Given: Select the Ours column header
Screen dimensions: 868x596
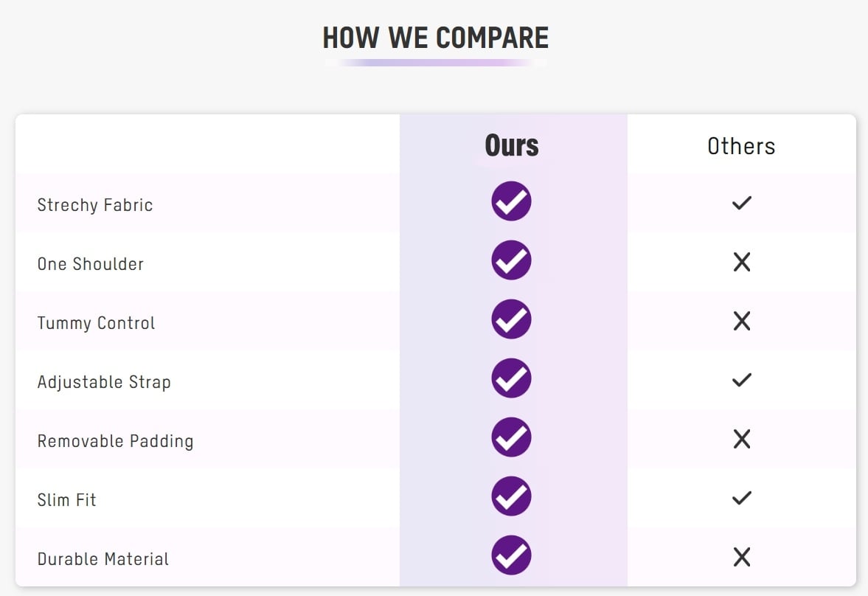Looking at the screenshot, I should coord(512,146).
